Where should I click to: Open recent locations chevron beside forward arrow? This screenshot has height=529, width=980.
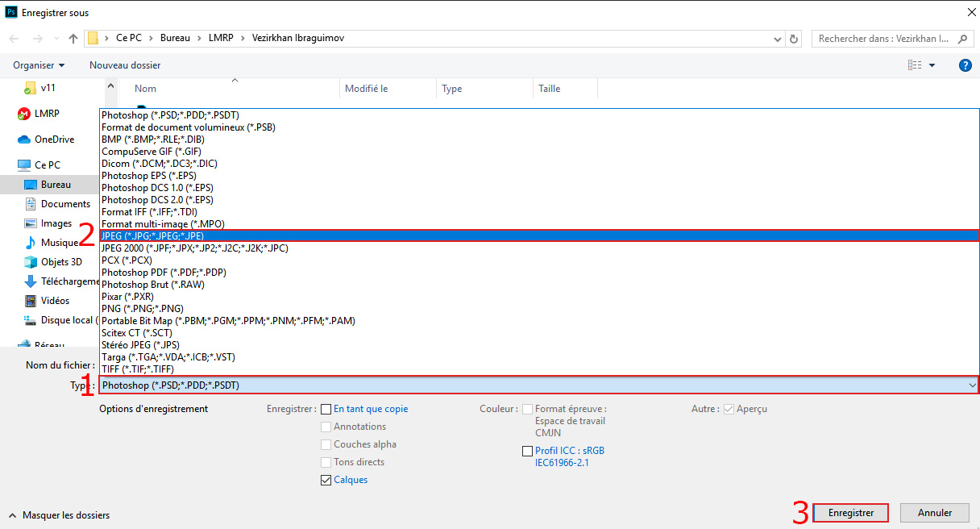pos(56,39)
